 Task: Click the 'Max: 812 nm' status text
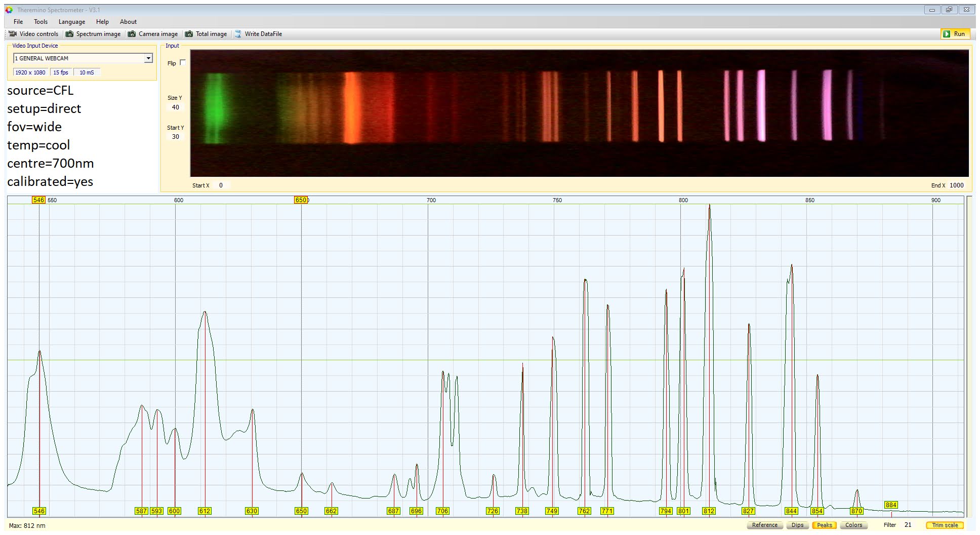pos(27,526)
